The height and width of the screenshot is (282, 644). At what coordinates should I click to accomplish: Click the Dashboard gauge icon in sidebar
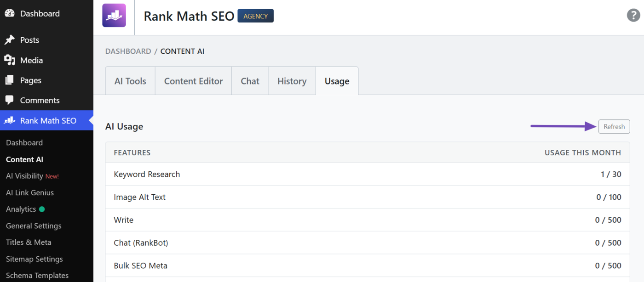click(x=10, y=13)
